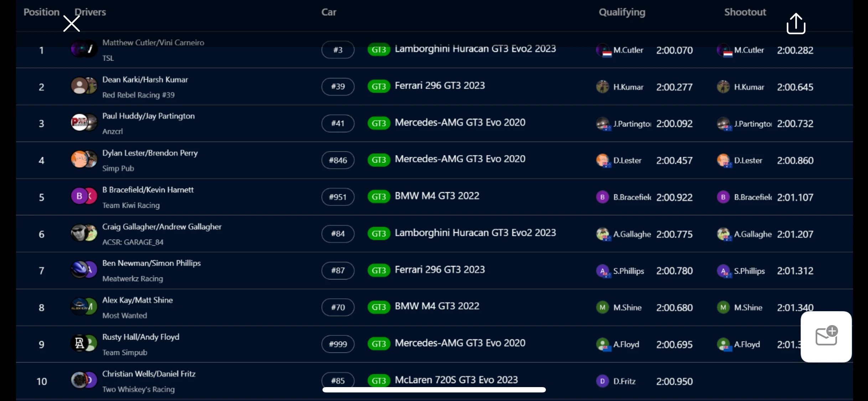Tap driver avatars for B Bracefield/Kevin Harnett

[84, 196]
